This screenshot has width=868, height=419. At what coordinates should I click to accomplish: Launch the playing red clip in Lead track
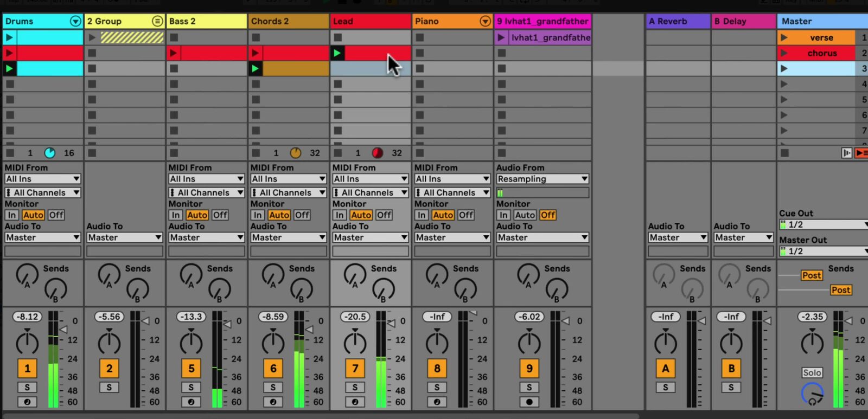(337, 53)
